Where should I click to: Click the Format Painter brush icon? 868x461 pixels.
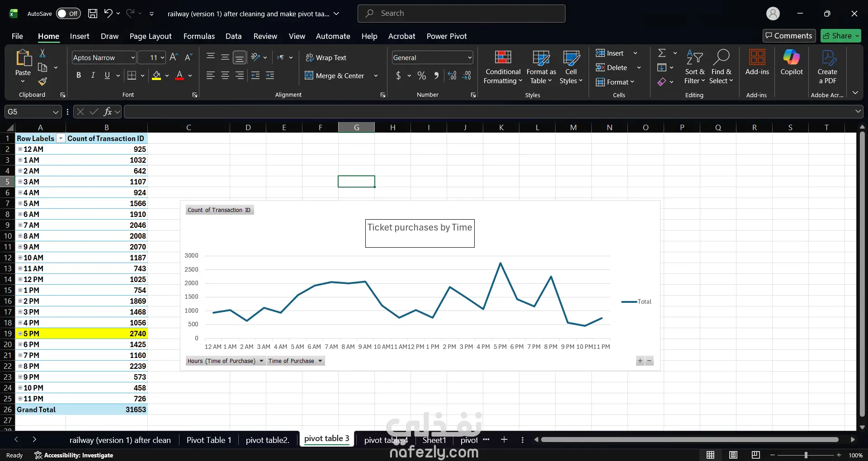42,81
